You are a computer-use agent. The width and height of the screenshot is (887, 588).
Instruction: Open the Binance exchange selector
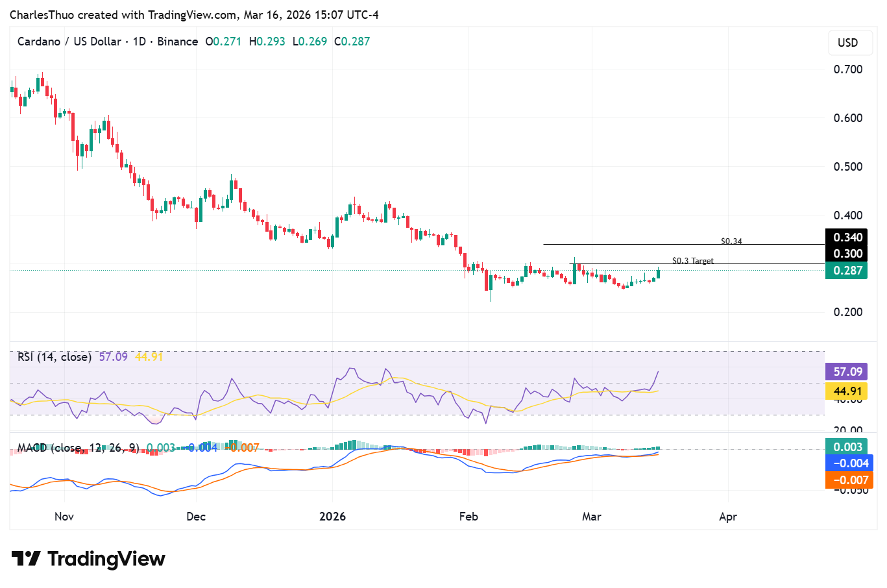pos(176,41)
